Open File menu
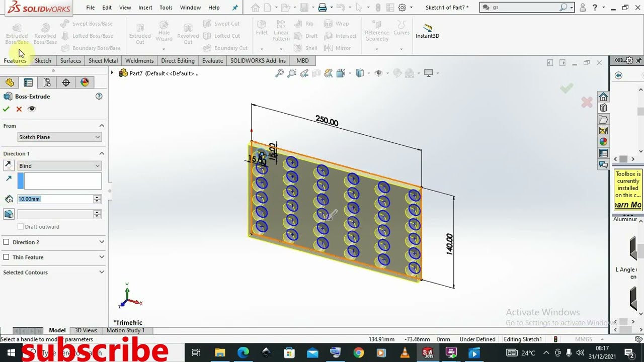 (91, 8)
